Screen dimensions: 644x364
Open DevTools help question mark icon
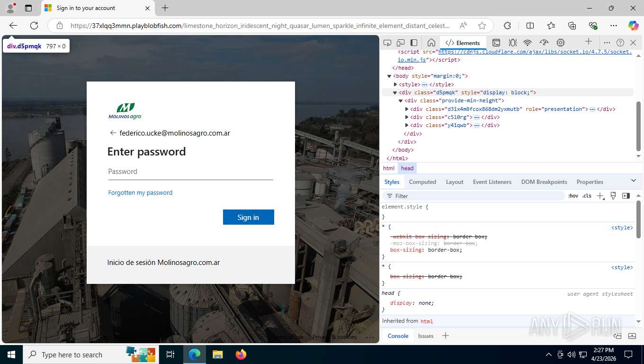point(620,43)
